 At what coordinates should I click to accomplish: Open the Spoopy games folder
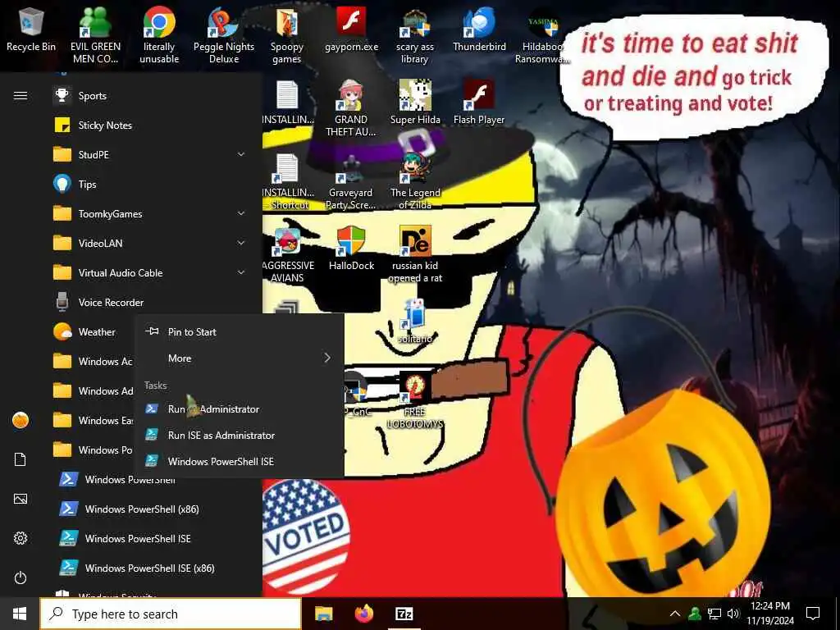coord(287,35)
